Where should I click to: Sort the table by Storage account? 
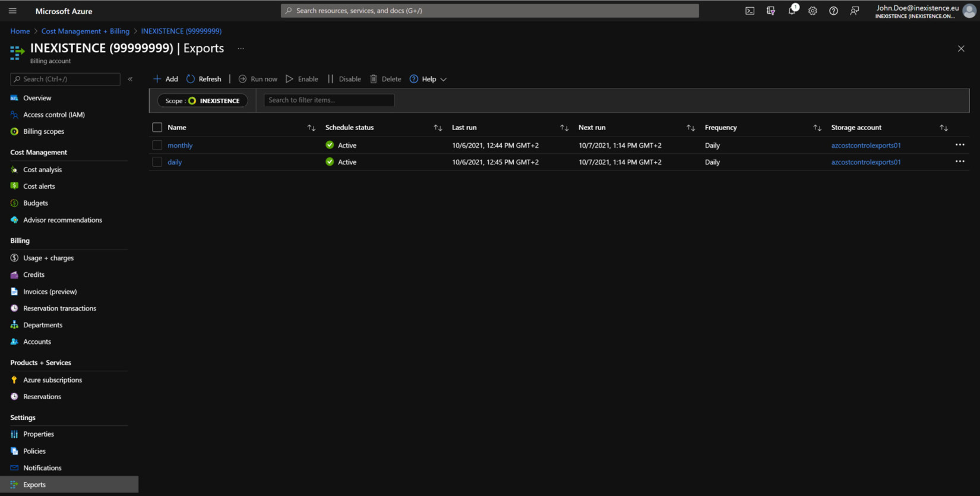pos(944,128)
